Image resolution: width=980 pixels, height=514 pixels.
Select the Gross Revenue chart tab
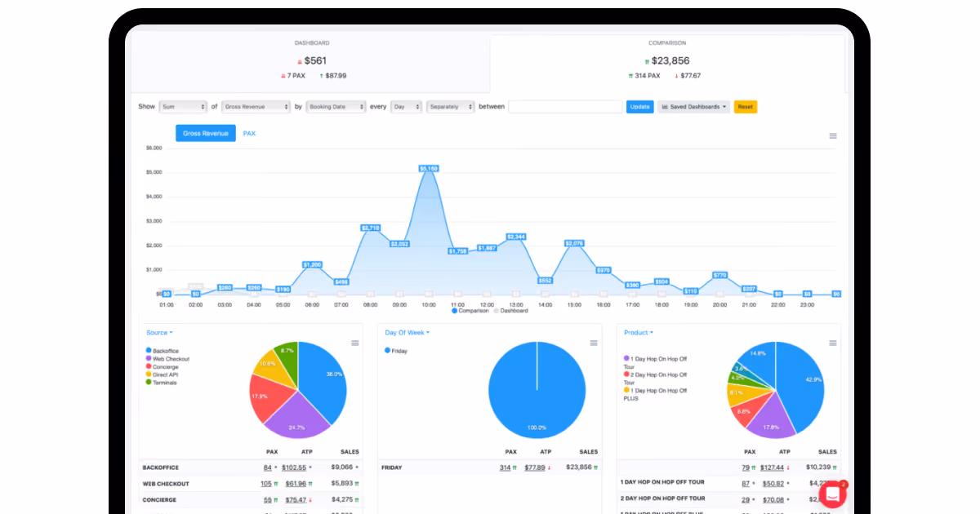pyautogui.click(x=206, y=133)
